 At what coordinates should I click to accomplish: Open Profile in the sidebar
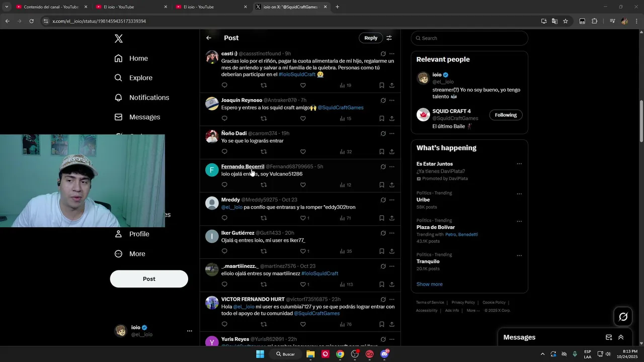click(x=132, y=234)
